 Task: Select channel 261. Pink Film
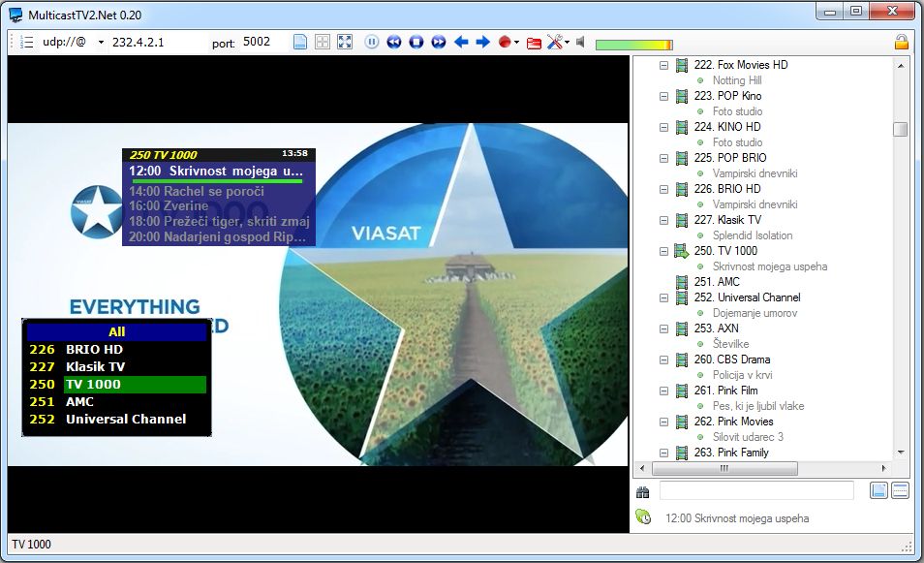pyautogui.click(x=726, y=391)
